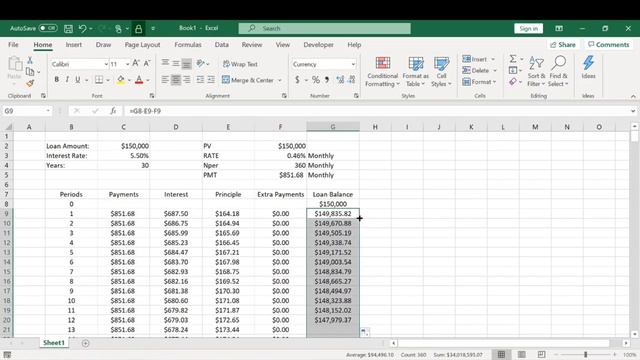Click the Comments button

click(x=609, y=44)
